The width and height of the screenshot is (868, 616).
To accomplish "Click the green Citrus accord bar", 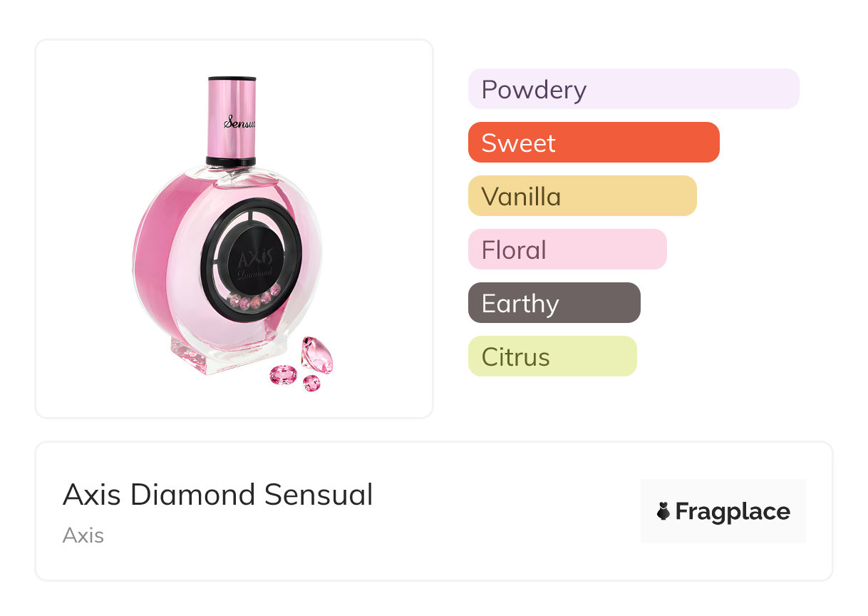I will (x=552, y=356).
